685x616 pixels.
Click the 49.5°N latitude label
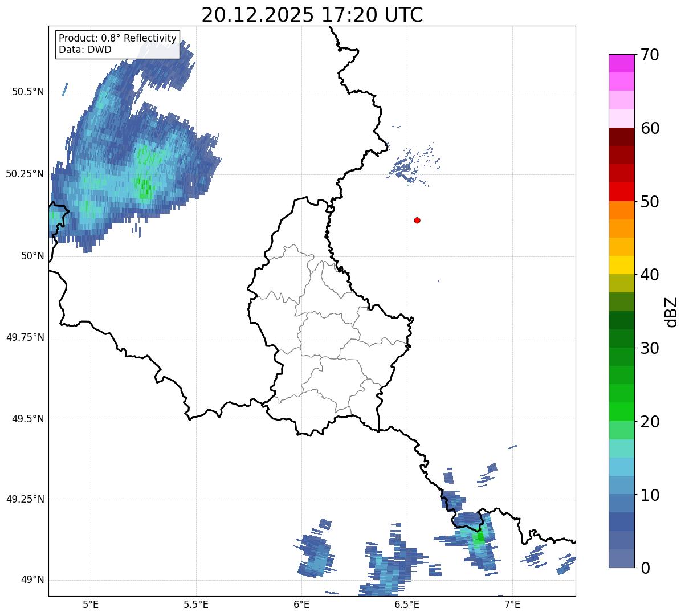28,419
